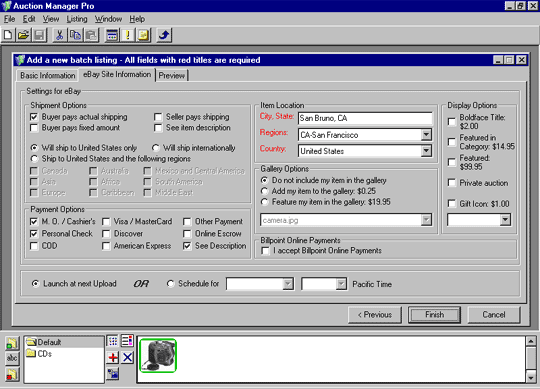Open the Listing menu
The width and height of the screenshot is (540, 389).
click(77, 19)
